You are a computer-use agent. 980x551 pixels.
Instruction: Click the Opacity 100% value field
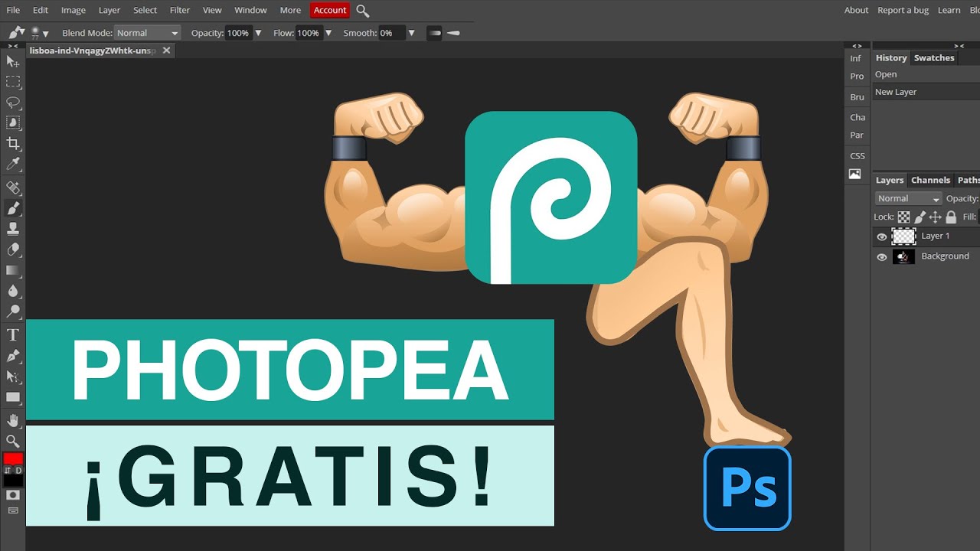237,33
